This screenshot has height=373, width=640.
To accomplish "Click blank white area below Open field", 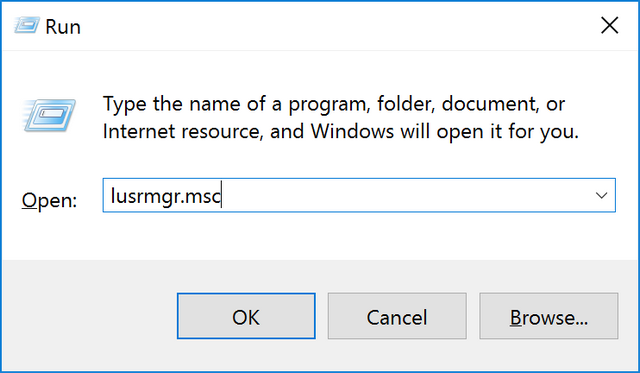I will tap(318, 237).
